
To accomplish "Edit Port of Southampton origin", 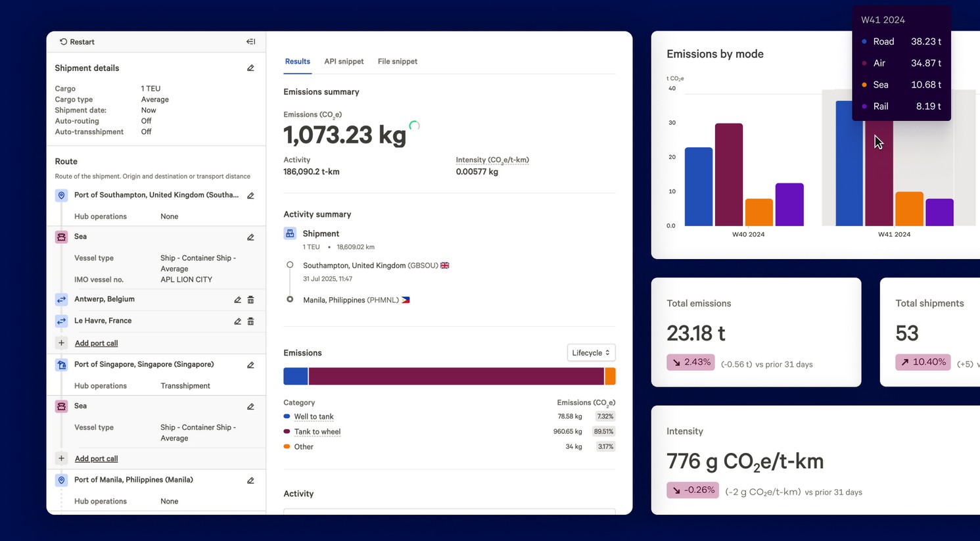I will point(250,196).
